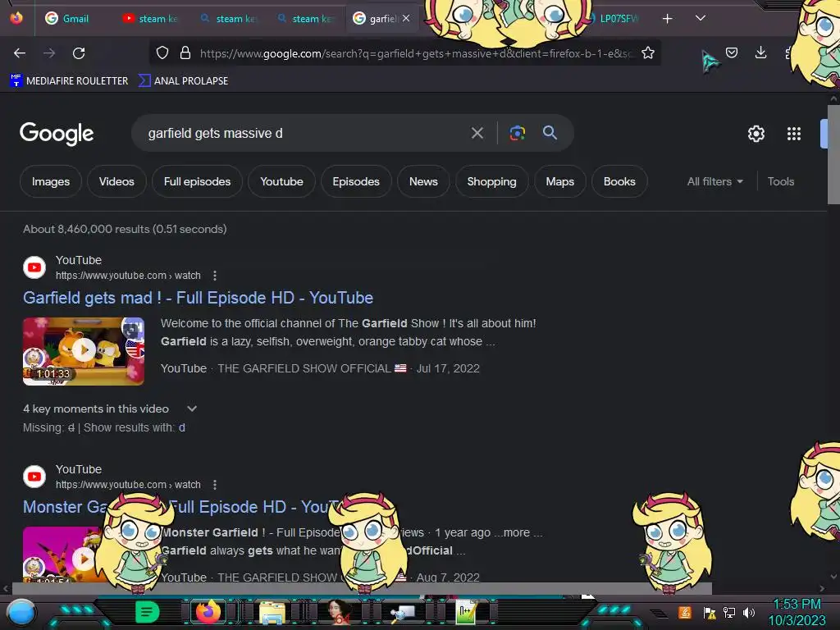Open File Explorer from the taskbar
This screenshot has height=630, width=840.
272,612
